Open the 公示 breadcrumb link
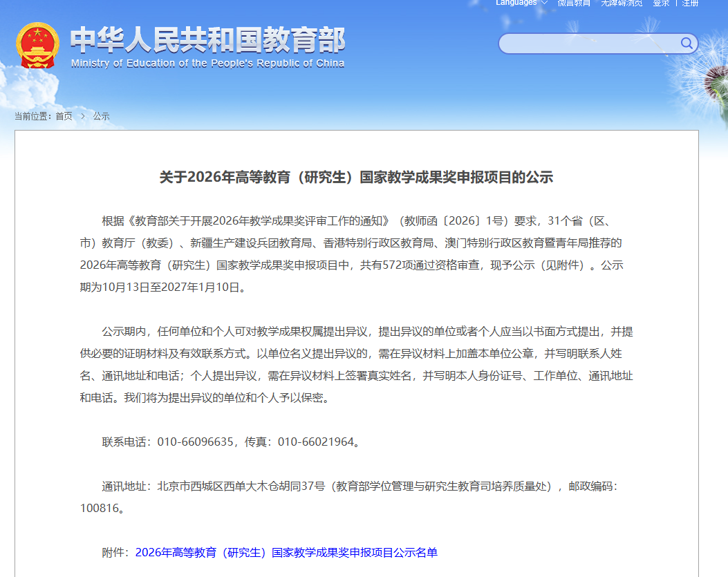Screen dimensions: 728x577 [x=101, y=116]
